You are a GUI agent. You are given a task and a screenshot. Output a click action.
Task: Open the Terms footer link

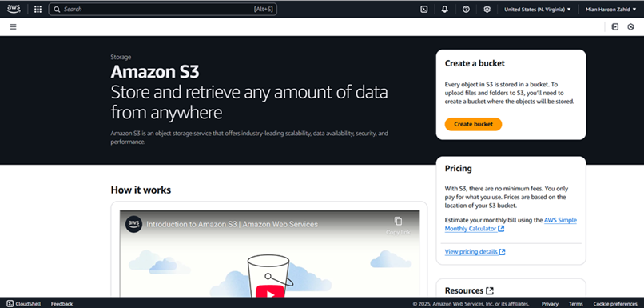(x=575, y=303)
